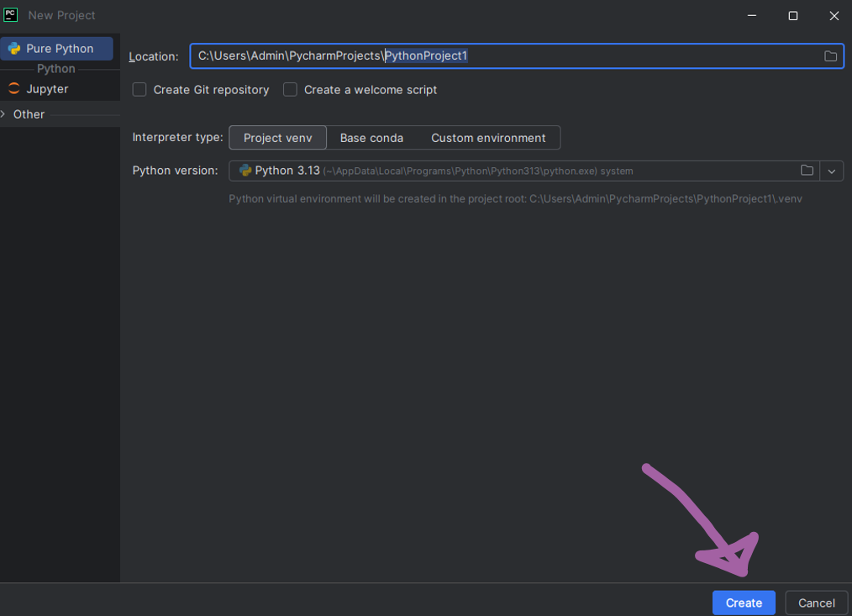The image size is (852, 616).
Task: Click the Jupyter logo icon
Action: [14, 88]
